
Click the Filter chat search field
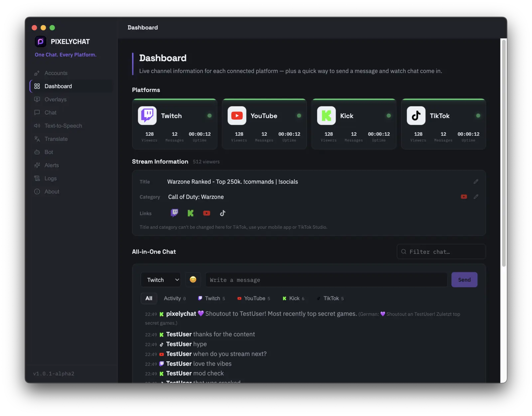pos(441,252)
